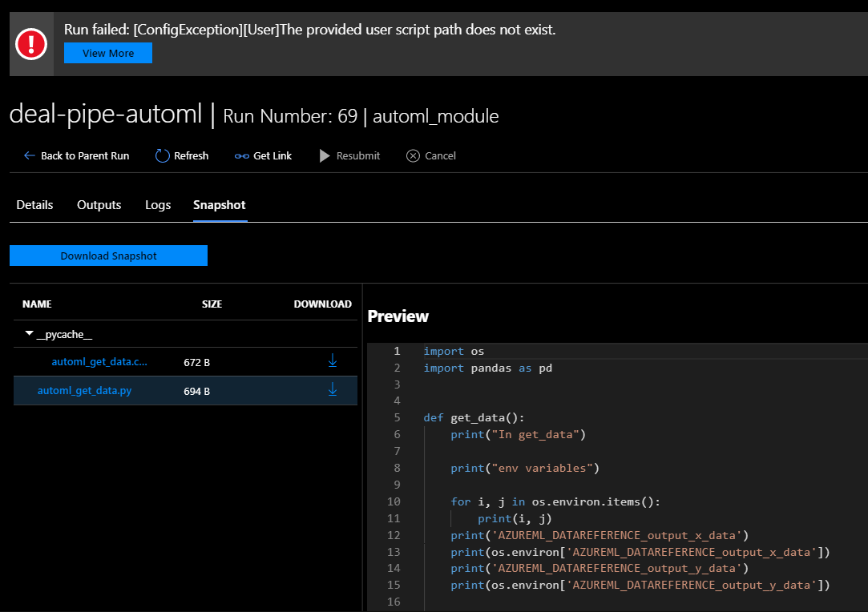Click View More on the error banner
The height and width of the screenshot is (612, 868).
[107, 53]
